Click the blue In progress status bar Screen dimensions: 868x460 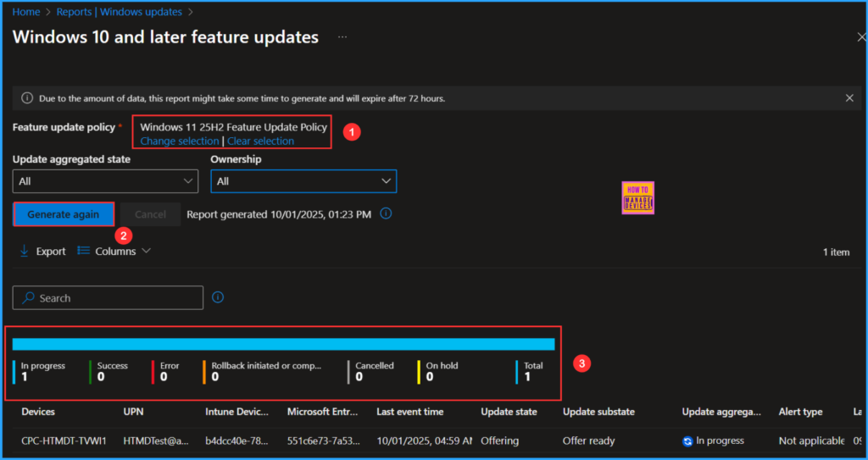coord(283,344)
